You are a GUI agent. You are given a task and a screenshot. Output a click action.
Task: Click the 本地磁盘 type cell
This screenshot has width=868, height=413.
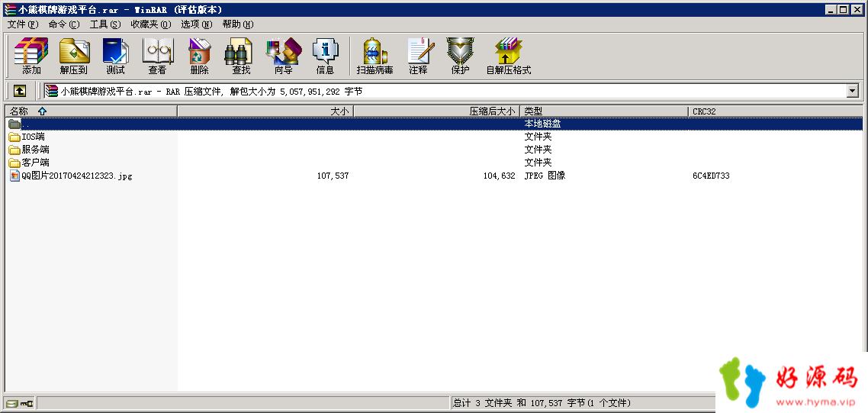pyautogui.click(x=542, y=124)
